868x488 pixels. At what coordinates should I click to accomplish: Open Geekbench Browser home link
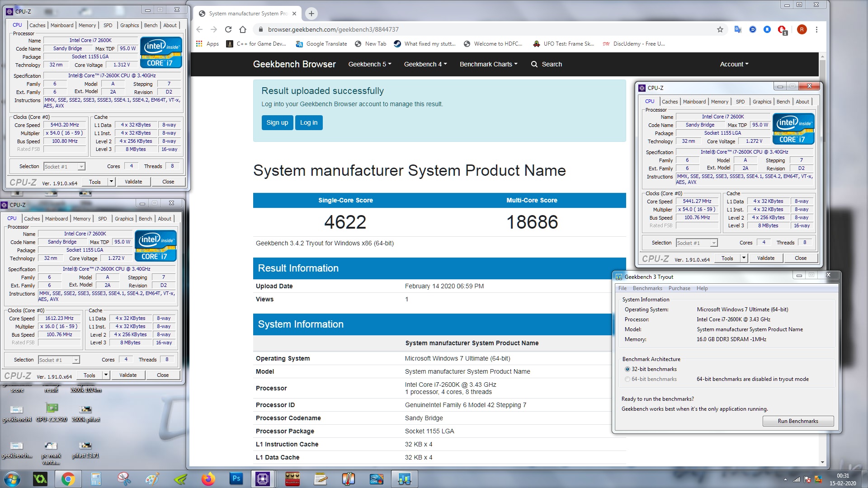click(294, 64)
